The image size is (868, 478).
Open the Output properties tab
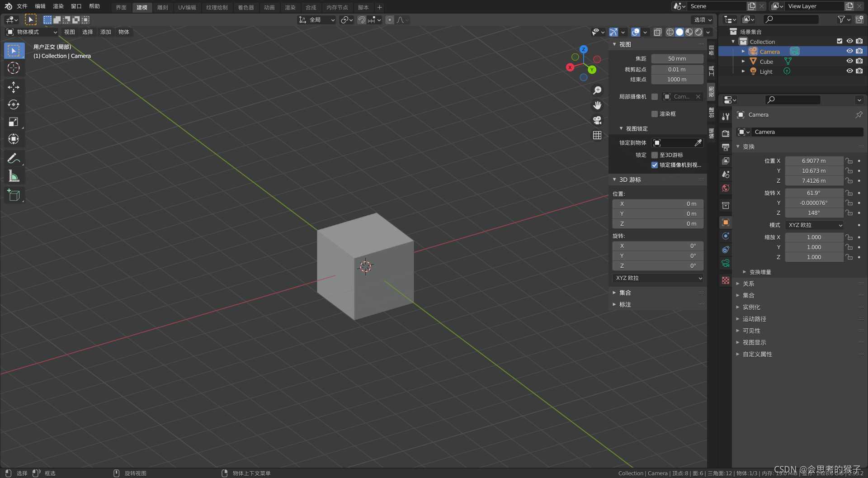(726, 147)
